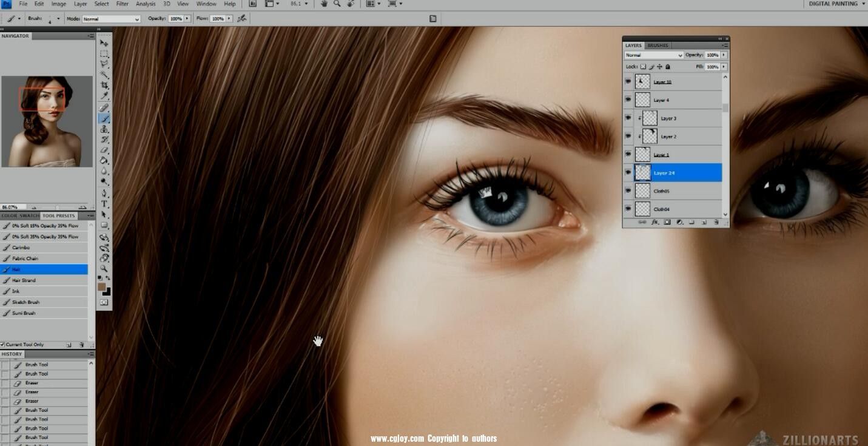
Task: Hide Layer 3 visibility eye
Action: (628, 118)
